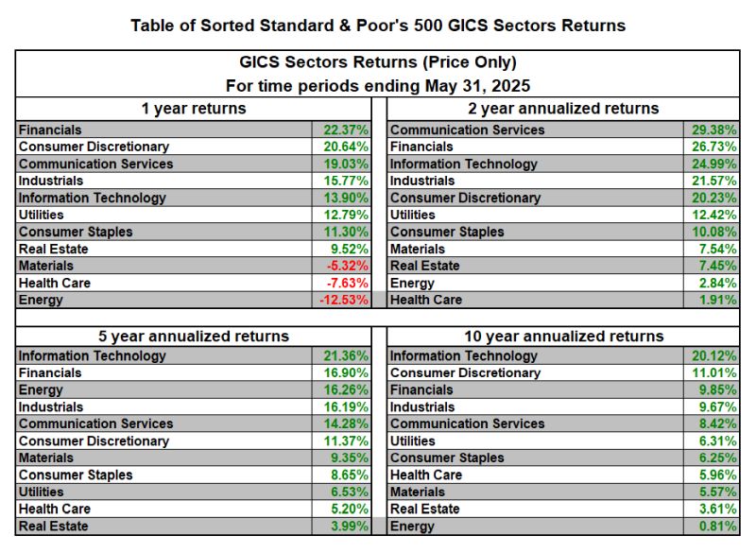The image size is (756, 553).
Task: Click the 11.01% Consumer Discretionary value
Action: pos(713,373)
